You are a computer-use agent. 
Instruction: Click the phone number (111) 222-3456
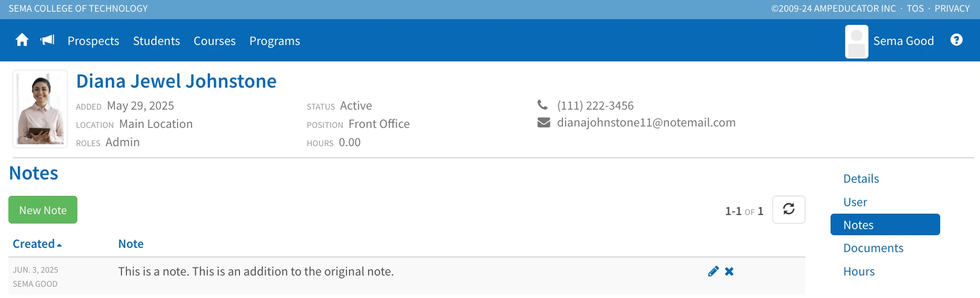tap(595, 105)
